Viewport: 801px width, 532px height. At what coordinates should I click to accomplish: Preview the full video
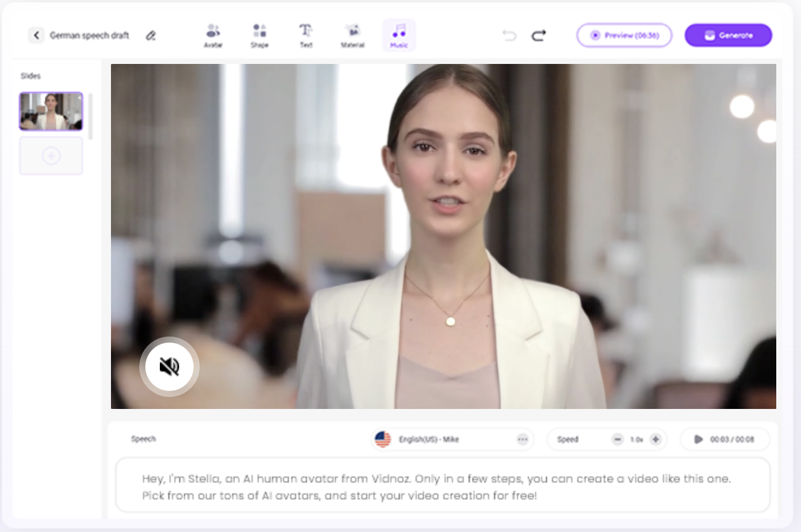[x=624, y=35]
